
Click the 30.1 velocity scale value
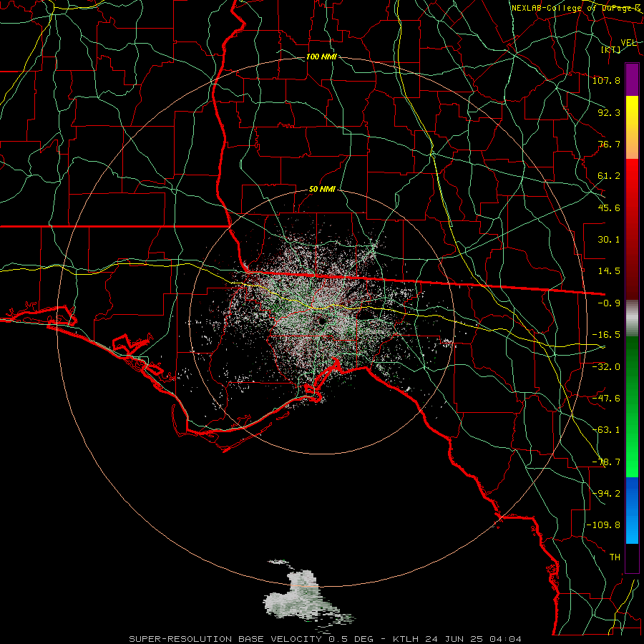pos(609,240)
